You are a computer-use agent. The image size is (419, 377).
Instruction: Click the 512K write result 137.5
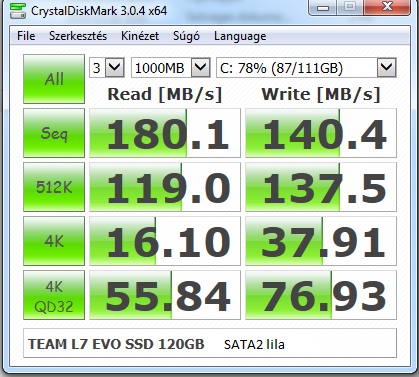[x=321, y=187]
